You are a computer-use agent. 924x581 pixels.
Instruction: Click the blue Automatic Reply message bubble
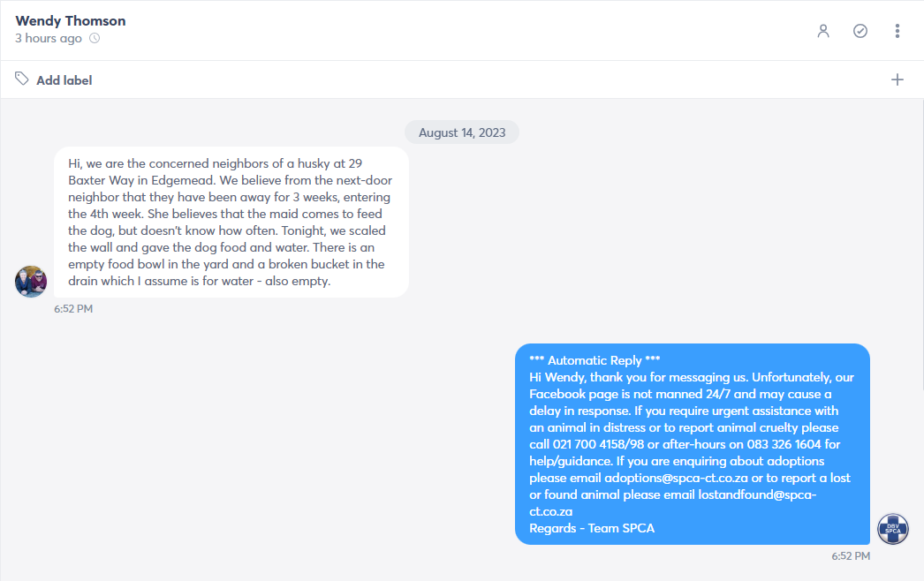pos(693,444)
